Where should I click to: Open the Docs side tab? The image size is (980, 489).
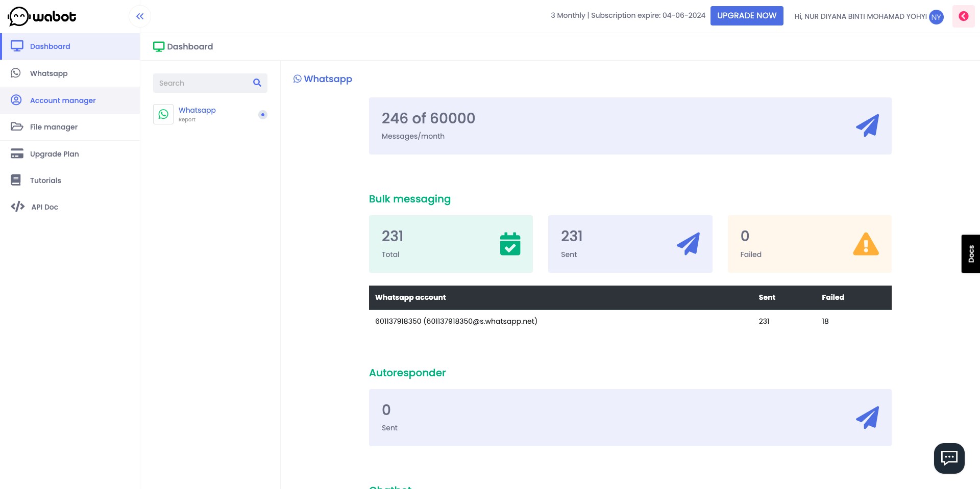click(x=970, y=254)
